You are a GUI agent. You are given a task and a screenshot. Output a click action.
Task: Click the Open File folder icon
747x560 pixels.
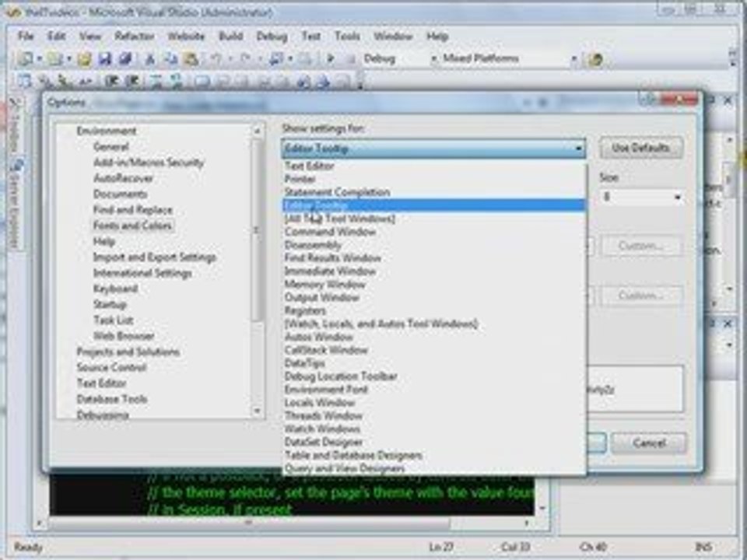[84, 58]
